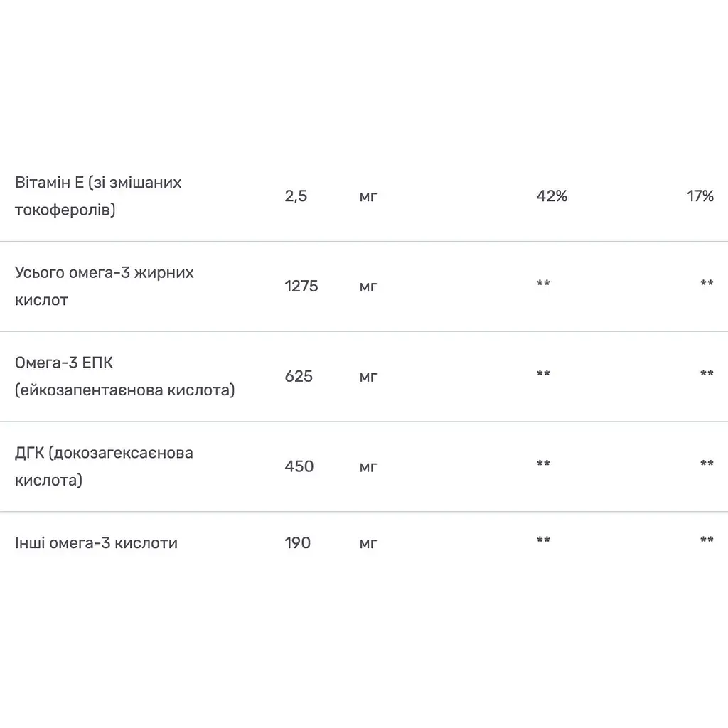This screenshot has width=728, height=728.
Task: Select the 2,5 amount value
Action: tap(296, 196)
